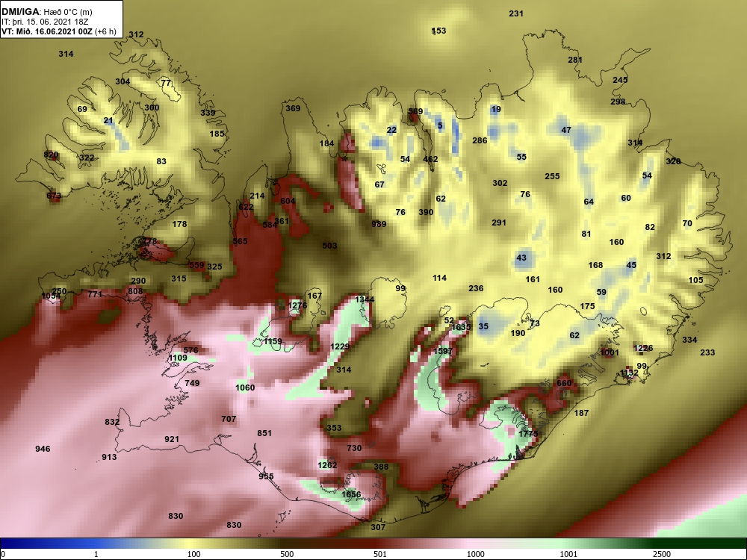
Task: Click the legend label '100'
Action: (x=193, y=554)
